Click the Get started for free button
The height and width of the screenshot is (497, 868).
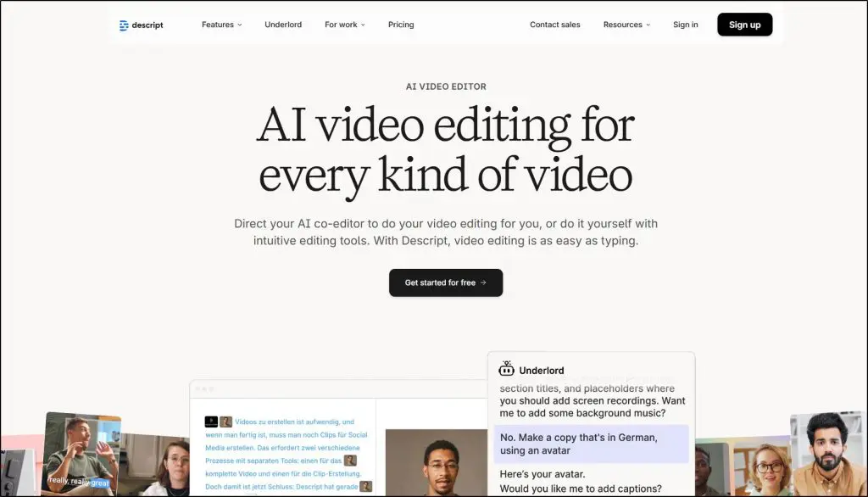tap(445, 282)
